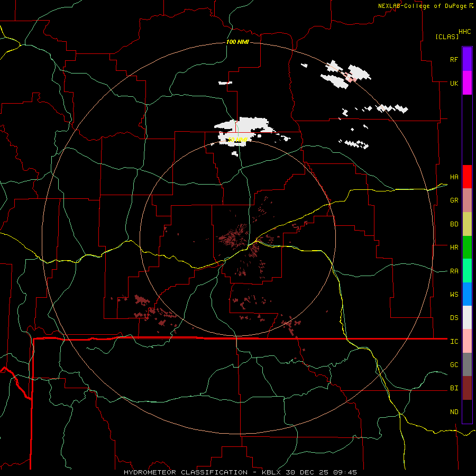The width and height of the screenshot is (476, 476).
Task: Click the large dry snow echo near 50 NMI label
Action: 243,131
